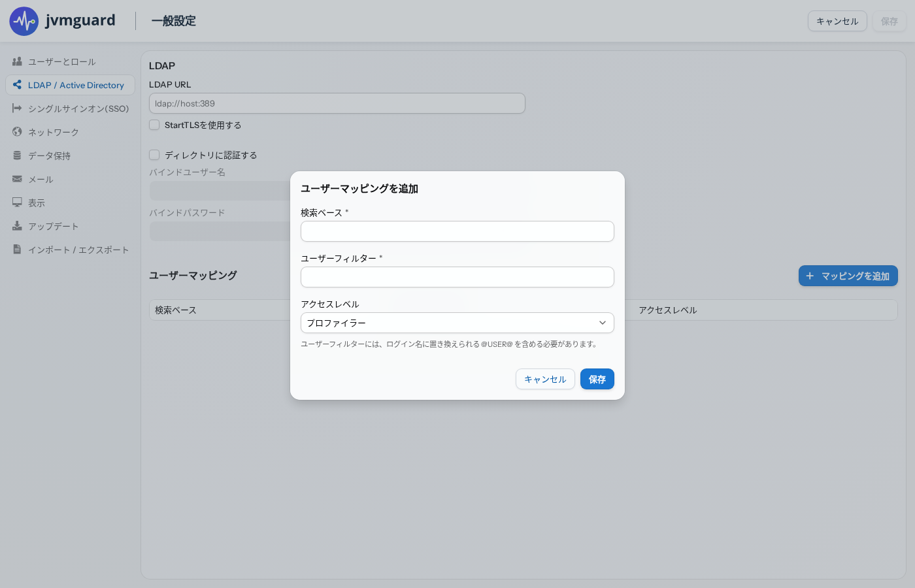The image size is (915, 588).
Task: Click the display monitor icon
Action: point(17,203)
